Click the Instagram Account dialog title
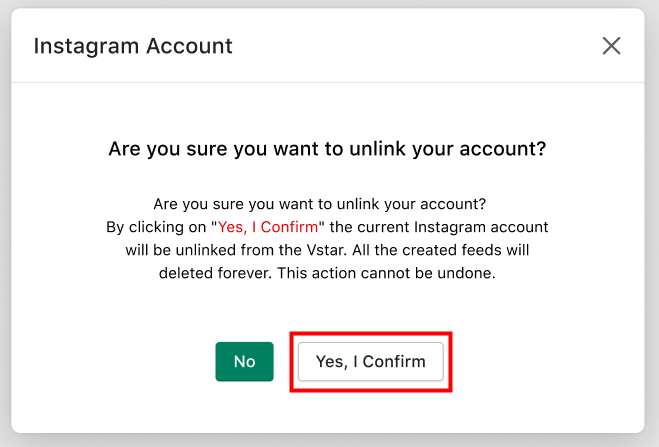Image resolution: width=659 pixels, height=447 pixels. pyautogui.click(x=133, y=46)
